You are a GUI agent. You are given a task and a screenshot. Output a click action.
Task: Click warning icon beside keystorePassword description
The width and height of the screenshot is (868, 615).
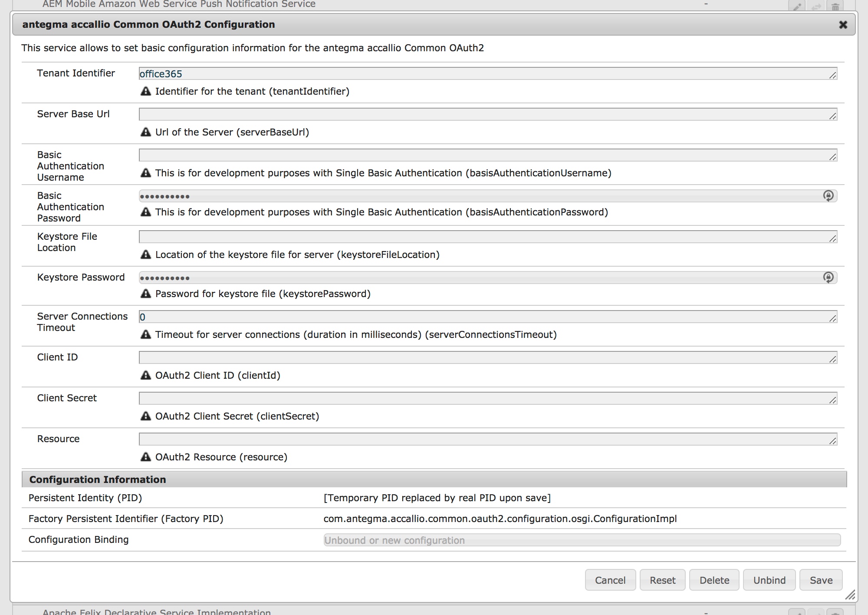pyautogui.click(x=146, y=294)
